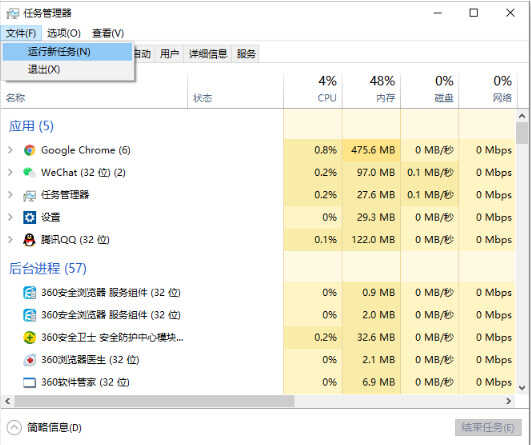Open the 文件(F) menu
531x445 pixels.
(21, 33)
